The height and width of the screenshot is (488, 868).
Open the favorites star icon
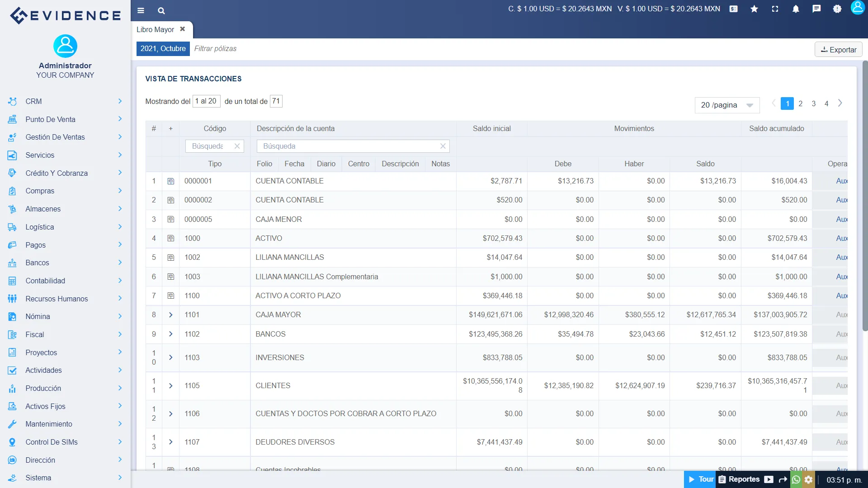(x=754, y=9)
